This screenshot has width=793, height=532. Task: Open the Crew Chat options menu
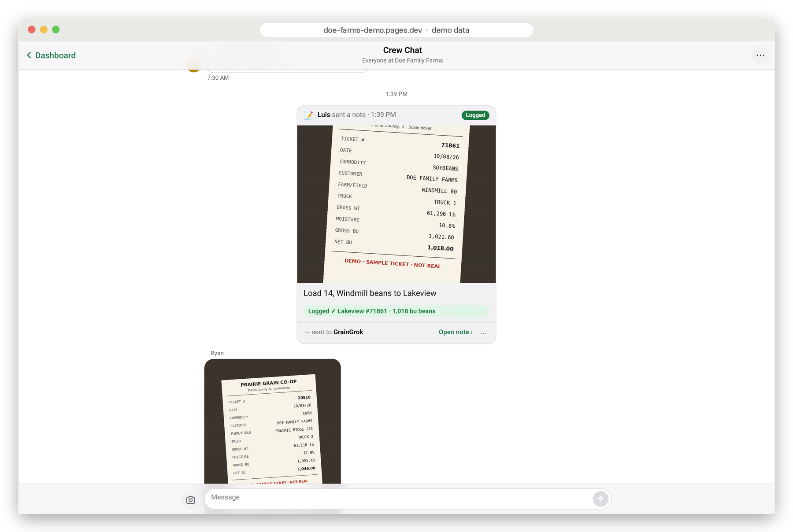click(760, 55)
